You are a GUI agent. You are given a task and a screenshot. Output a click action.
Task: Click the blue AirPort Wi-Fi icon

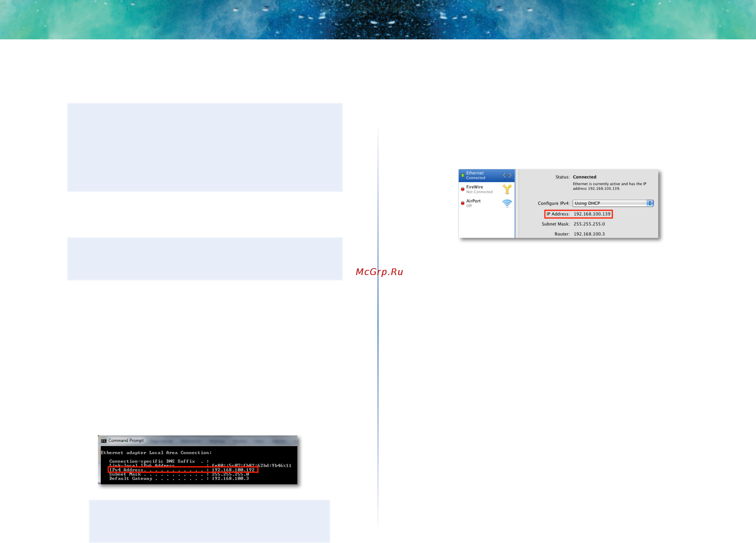507,203
